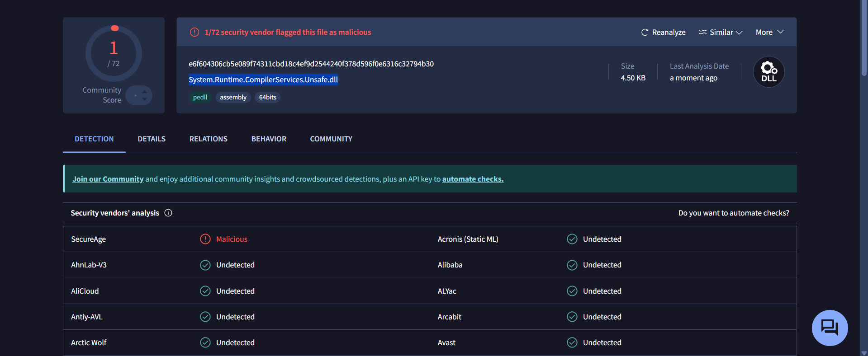Click the DLL file type icon
Image resolution: width=868 pixels, height=356 pixels.
(x=768, y=72)
